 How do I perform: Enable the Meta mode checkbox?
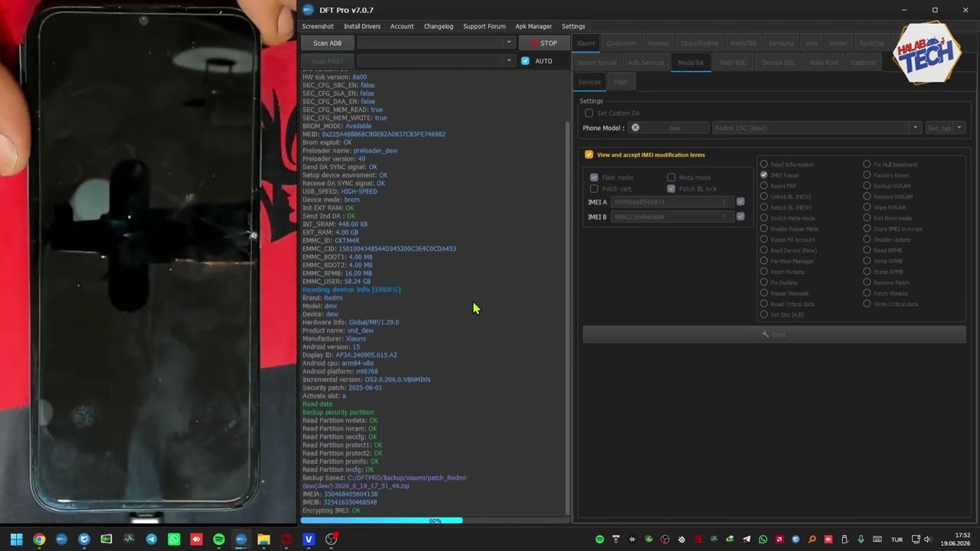click(671, 178)
